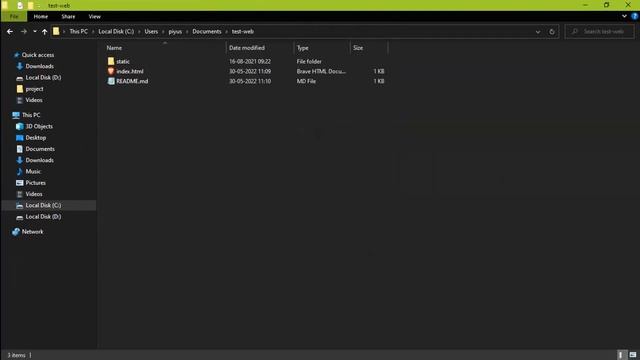Select the README.md file icon

click(111, 81)
